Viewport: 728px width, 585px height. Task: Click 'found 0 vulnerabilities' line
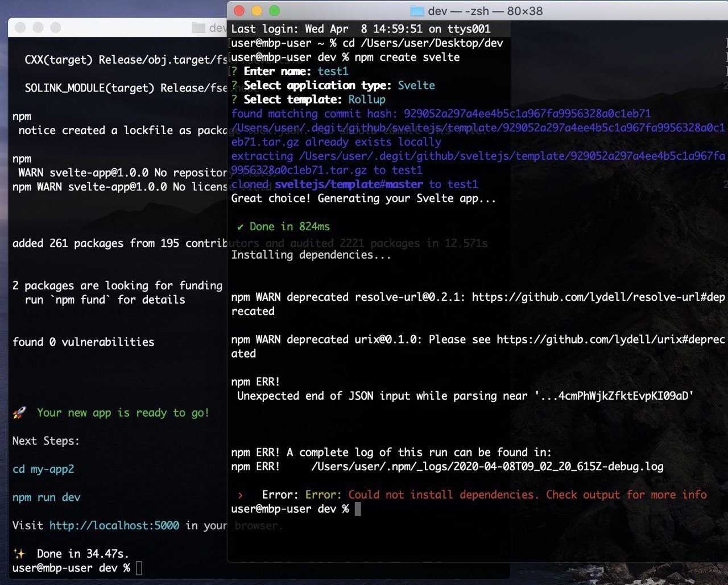(84, 342)
